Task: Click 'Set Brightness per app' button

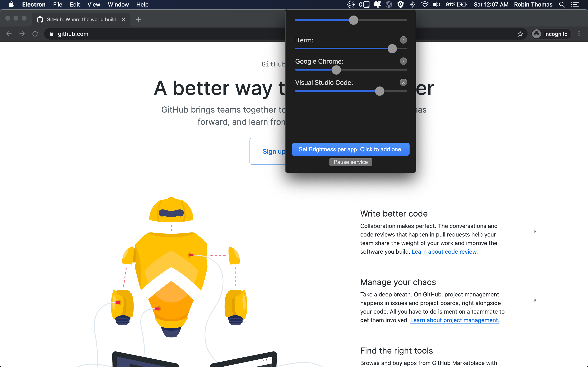Action: (351, 149)
